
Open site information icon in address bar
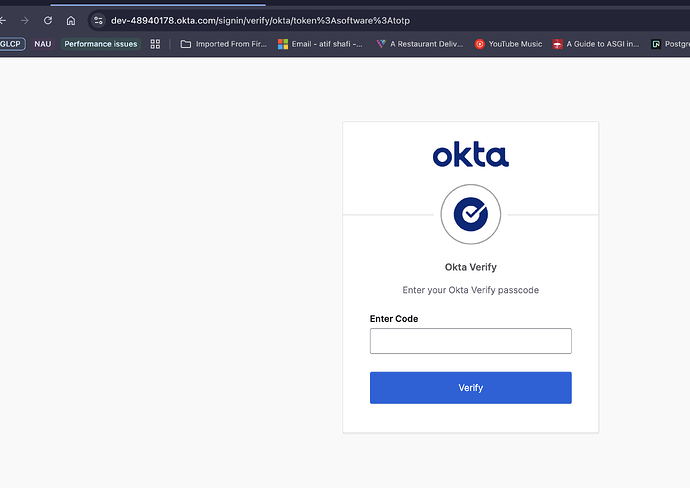(x=98, y=21)
